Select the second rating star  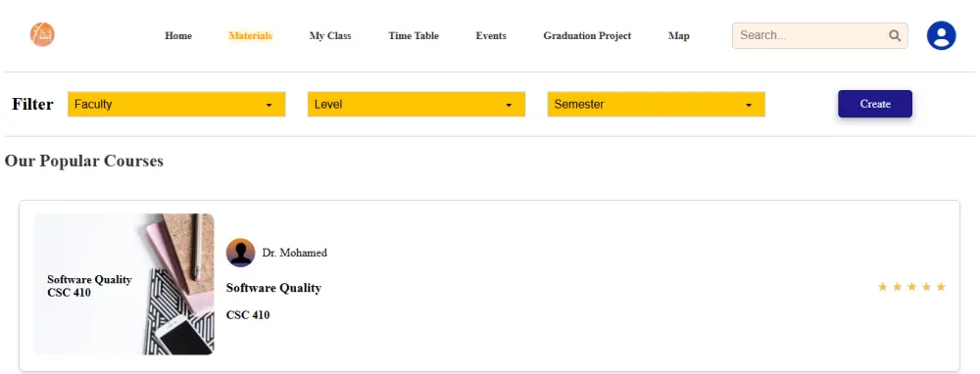897,287
